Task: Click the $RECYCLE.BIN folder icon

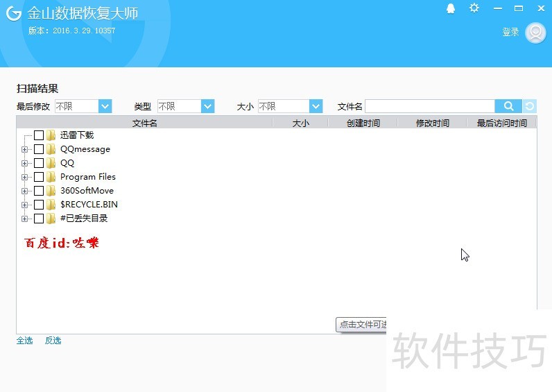Action: pyautogui.click(x=51, y=205)
